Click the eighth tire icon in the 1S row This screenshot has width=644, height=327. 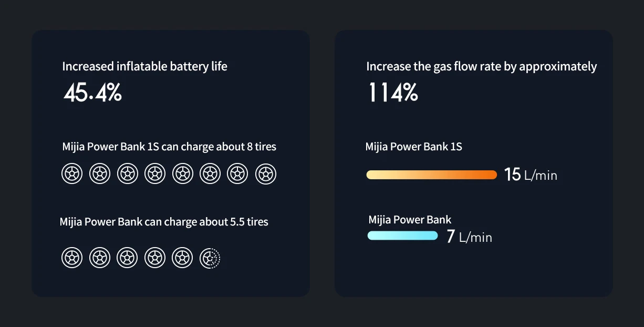[265, 173]
